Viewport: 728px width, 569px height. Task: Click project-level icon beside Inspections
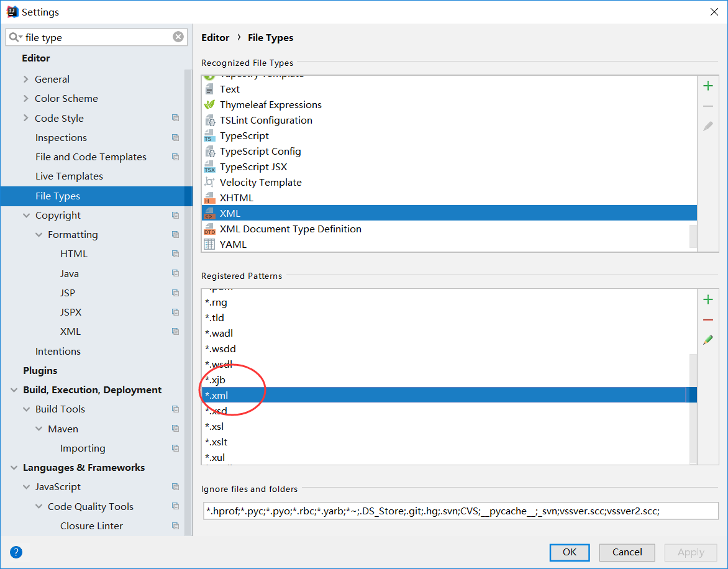tap(176, 137)
